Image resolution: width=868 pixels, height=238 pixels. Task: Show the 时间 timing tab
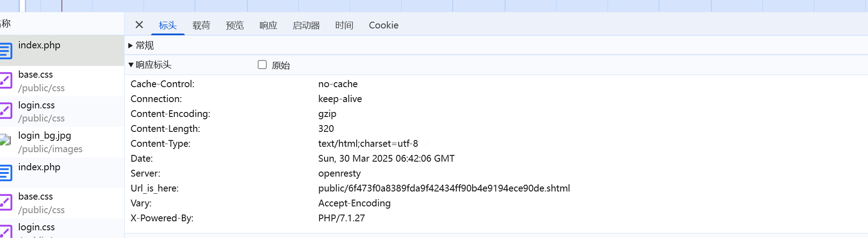(344, 25)
